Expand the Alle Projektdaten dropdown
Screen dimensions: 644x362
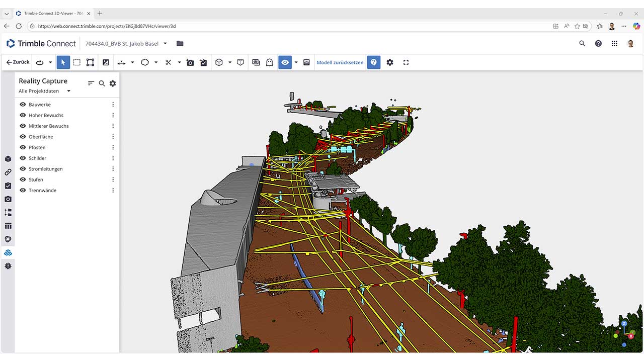[69, 91]
